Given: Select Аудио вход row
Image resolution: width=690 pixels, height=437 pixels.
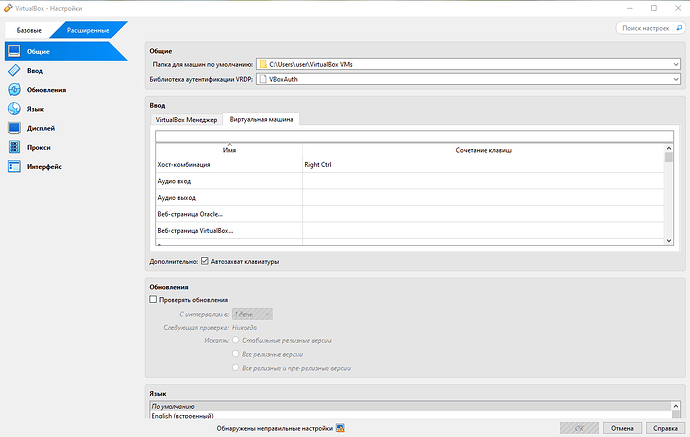Looking at the screenshot, I should [x=410, y=181].
